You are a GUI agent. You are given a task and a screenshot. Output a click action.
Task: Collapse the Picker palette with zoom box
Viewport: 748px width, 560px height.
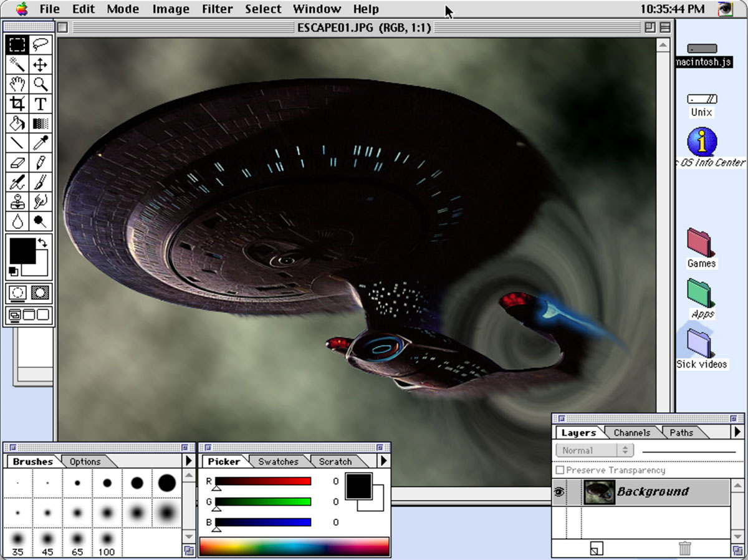click(x=380, y=447)
